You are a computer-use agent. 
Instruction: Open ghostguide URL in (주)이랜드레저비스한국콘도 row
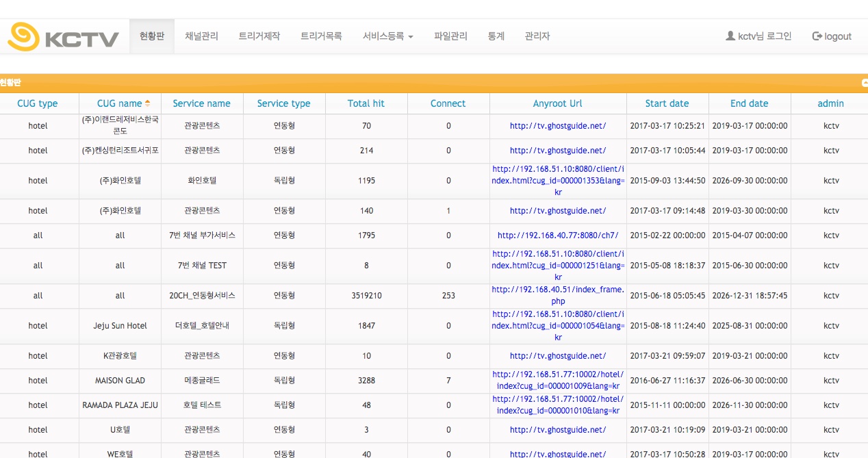point(558,126)
